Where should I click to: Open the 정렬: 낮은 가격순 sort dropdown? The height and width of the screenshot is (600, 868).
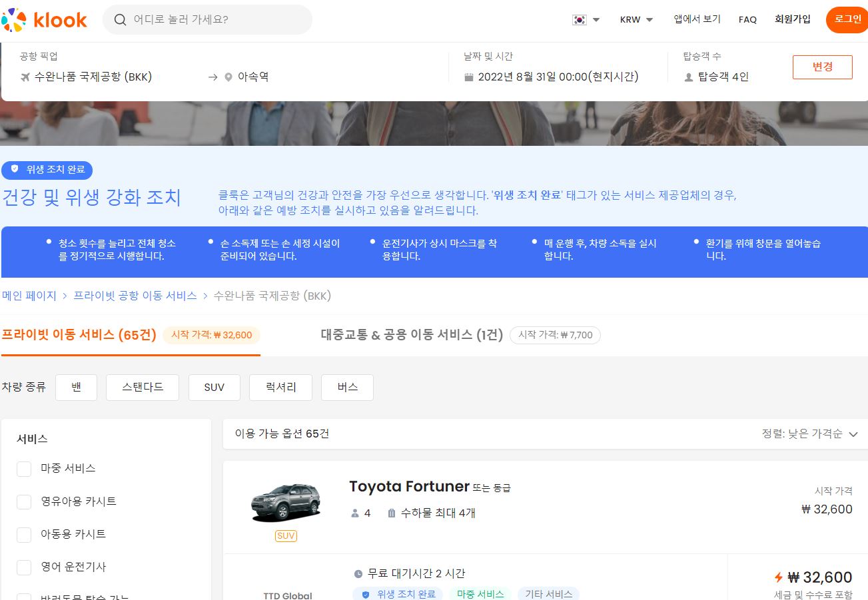pyautogui.click(x=810, y=434)
